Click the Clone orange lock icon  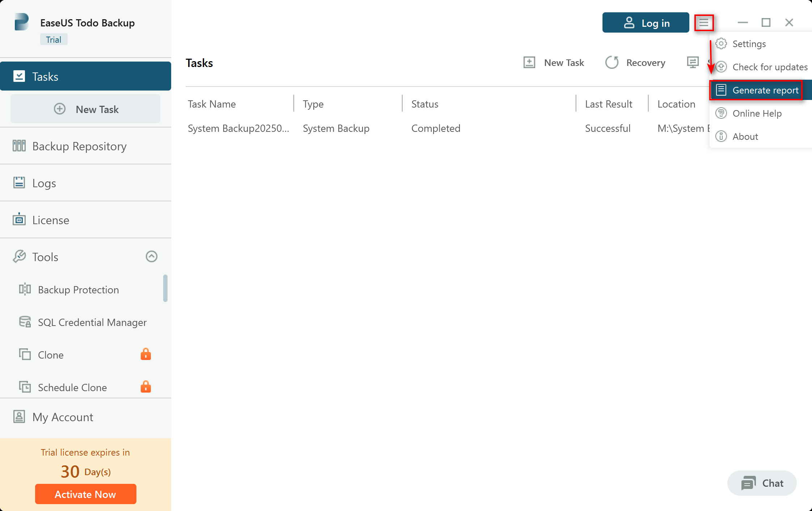coord(146,354)
